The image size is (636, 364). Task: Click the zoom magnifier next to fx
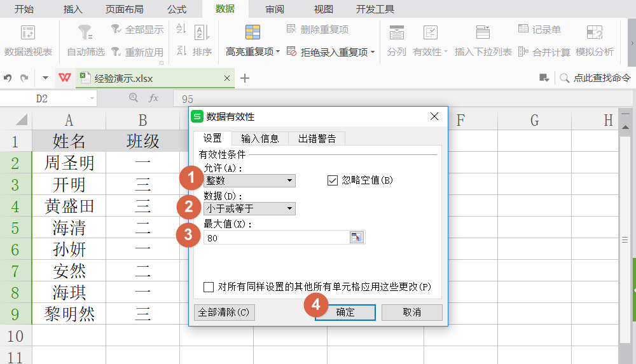134,97
